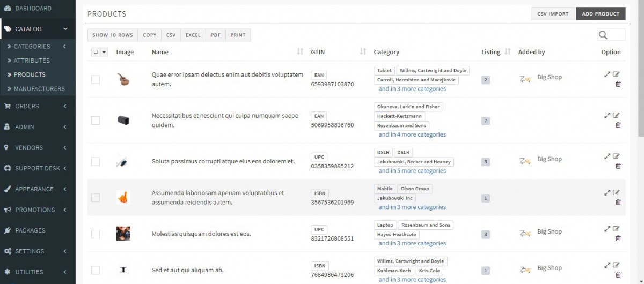Click the edit icon for the Necessitatibus product
The width and height of the screenshot is (644, 284).
pos(616,115)
